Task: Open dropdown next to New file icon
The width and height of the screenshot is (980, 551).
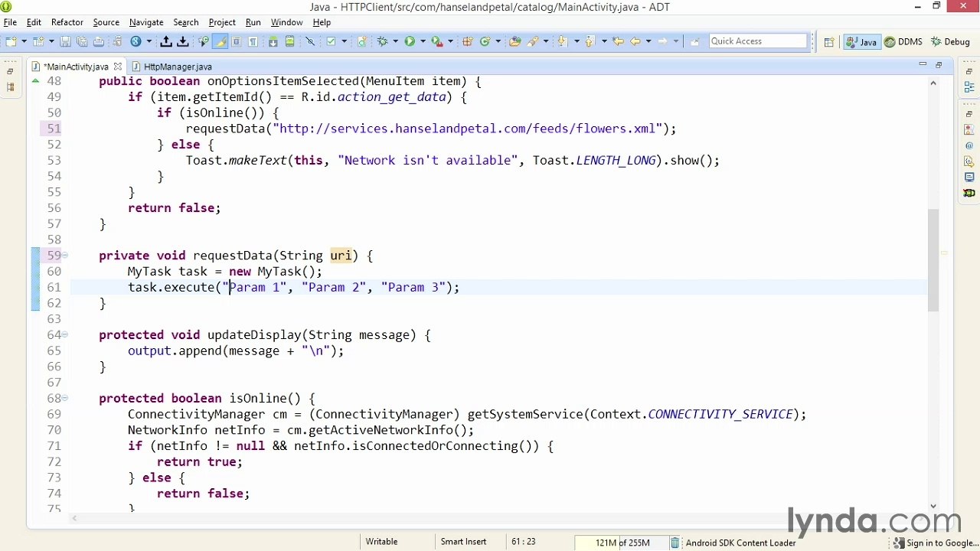Action: 24,41
